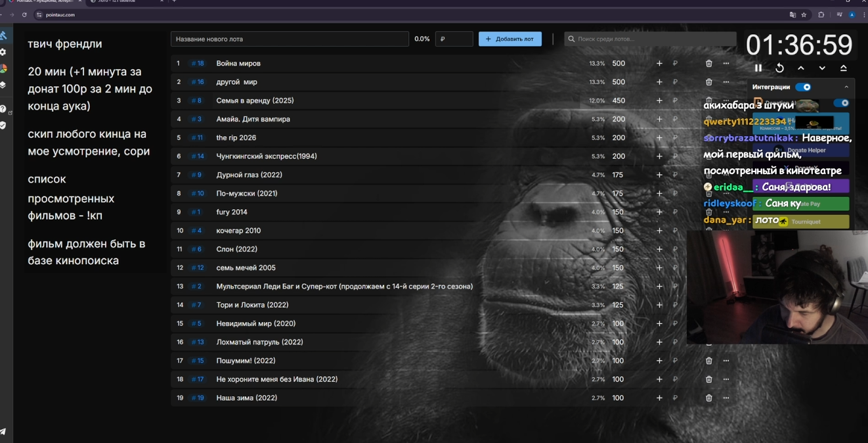
Task: Open the pie chart icon in sidebar
Action: point(3,68)
